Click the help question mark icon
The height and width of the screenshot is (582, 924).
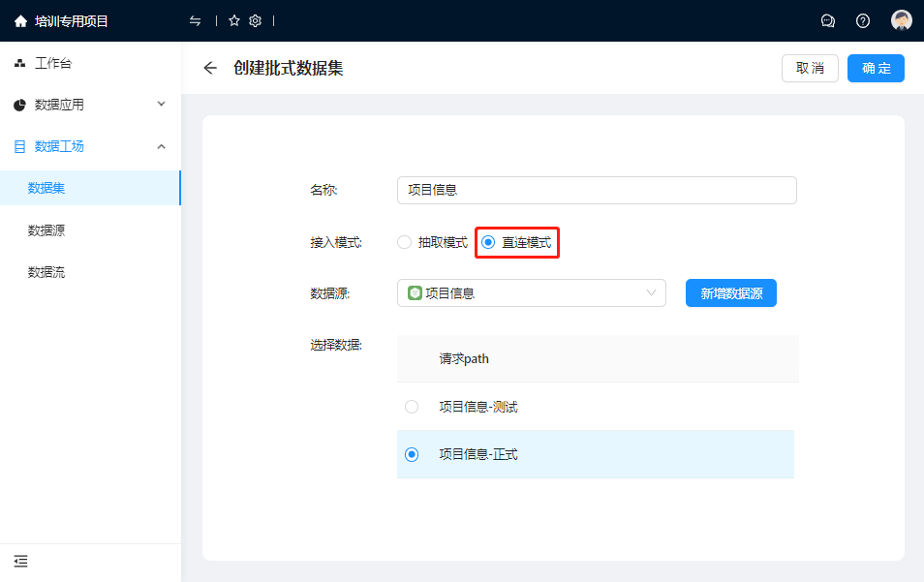point(863,20)
